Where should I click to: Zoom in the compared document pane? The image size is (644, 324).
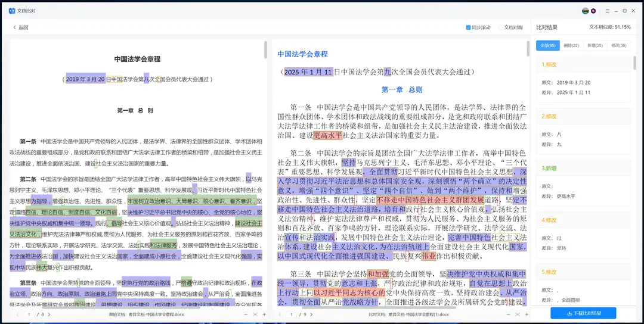click(527, 314)
